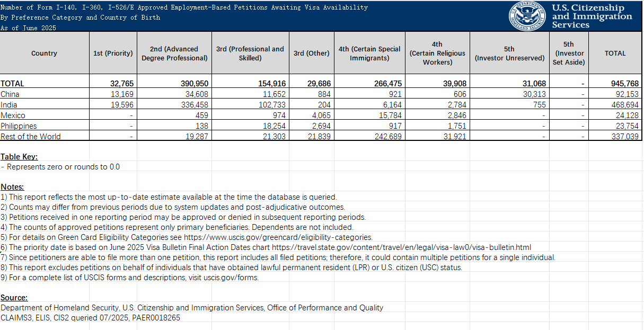This screenshot has width=644, height=330.
Task: Select the 5th (Investor Unreserved) header
Action: pyautogui.click(x=509, y=53)
